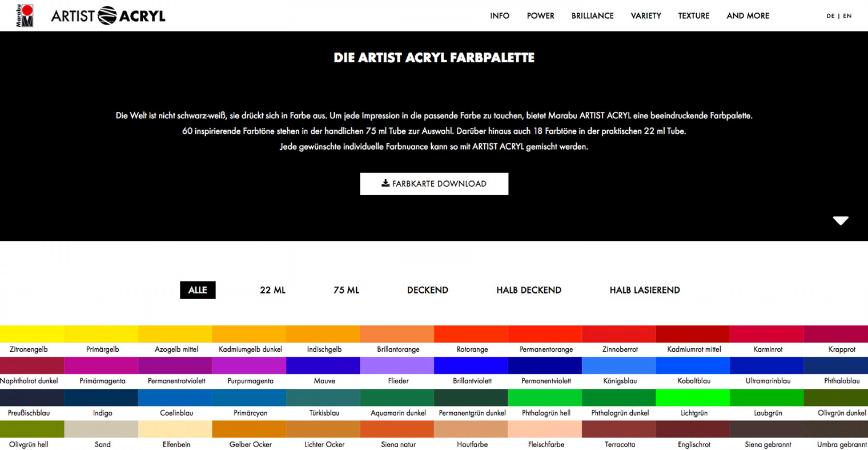Viewport: 868px width, 450px height.
Task: Pick the Laubgrün color swatch
Action: (x=766, y=397)
